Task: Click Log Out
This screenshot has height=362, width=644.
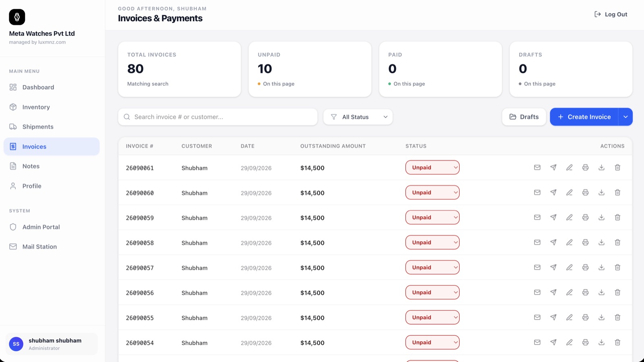Action: pos(611,14)
